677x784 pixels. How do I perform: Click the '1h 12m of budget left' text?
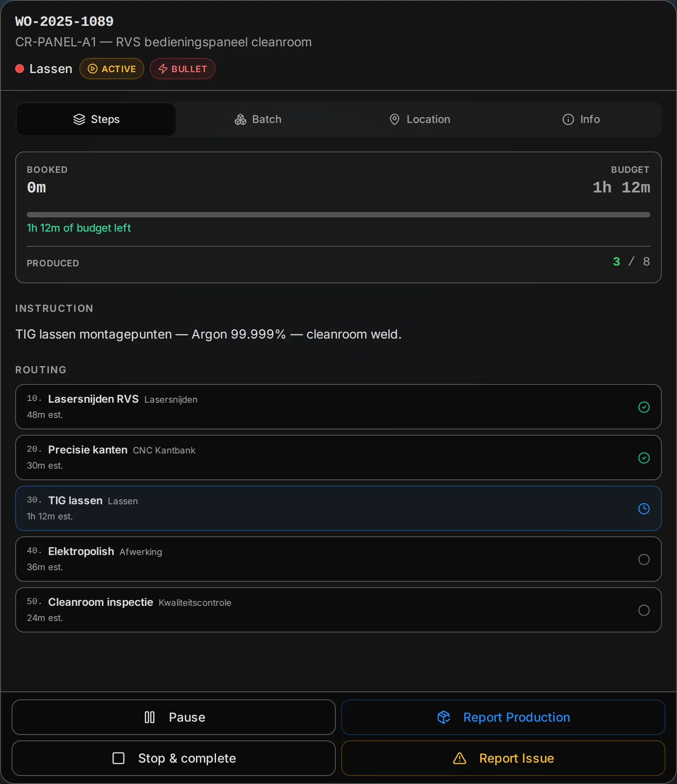(79, 228)
